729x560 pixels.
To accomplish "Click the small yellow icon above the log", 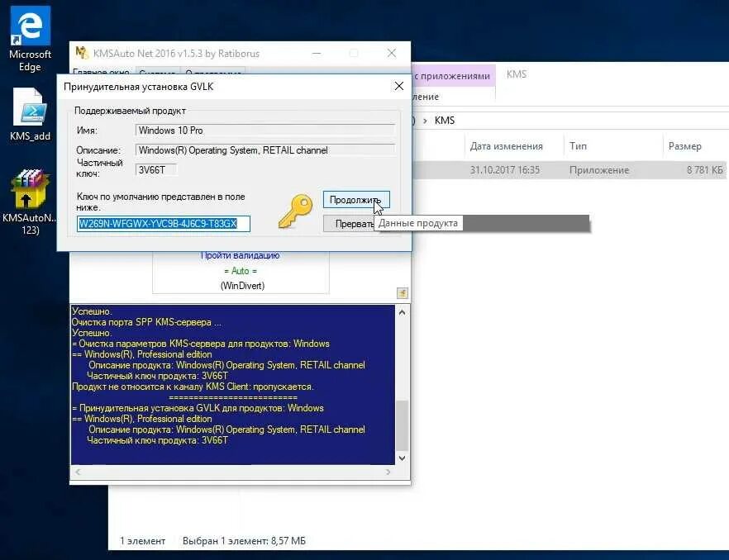I will [403, 292].
